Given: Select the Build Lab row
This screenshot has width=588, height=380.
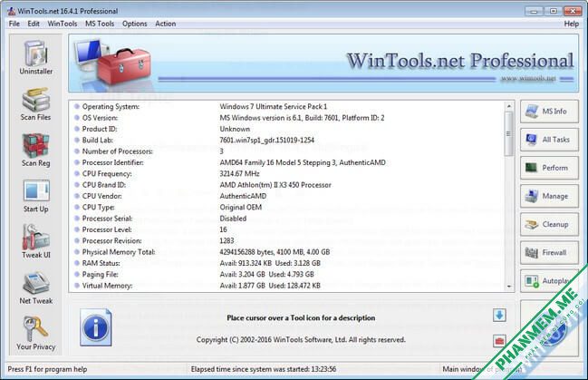Looking at the screenshot, I should tap(287, 140).
